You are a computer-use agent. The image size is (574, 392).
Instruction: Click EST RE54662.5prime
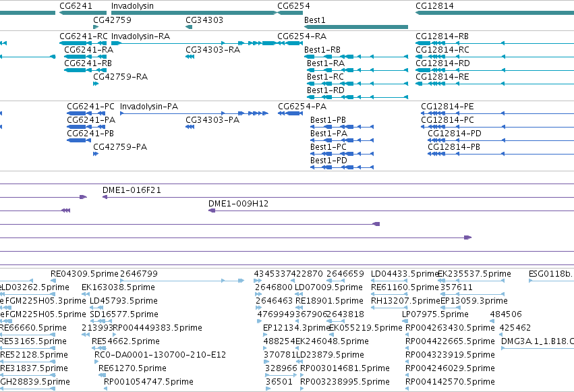click(x=125, y=341)
